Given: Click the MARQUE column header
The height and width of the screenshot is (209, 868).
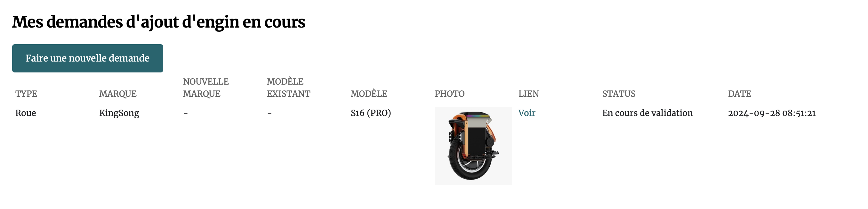Looking at the screenshot, I should (x=117, y=94).
